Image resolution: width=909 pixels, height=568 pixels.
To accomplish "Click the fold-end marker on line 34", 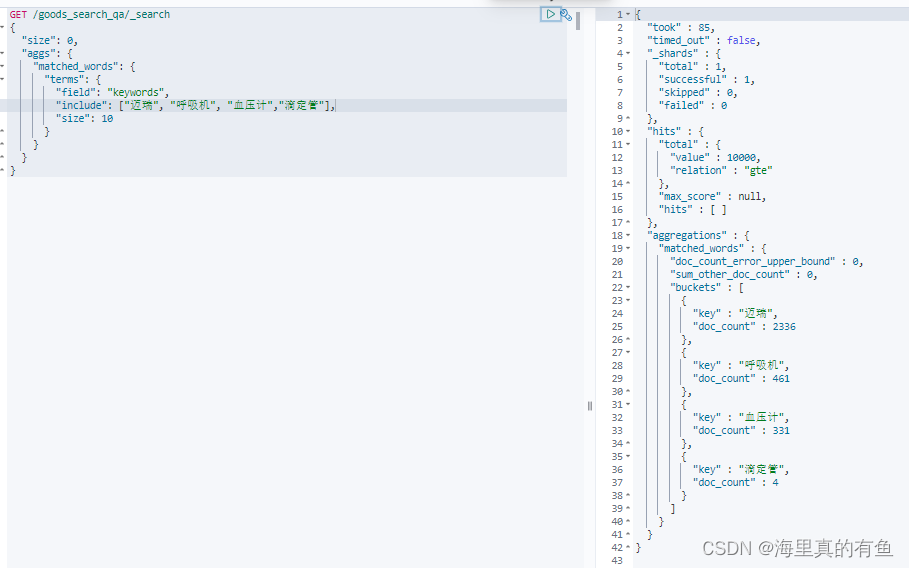I will (x=628, y=443).
